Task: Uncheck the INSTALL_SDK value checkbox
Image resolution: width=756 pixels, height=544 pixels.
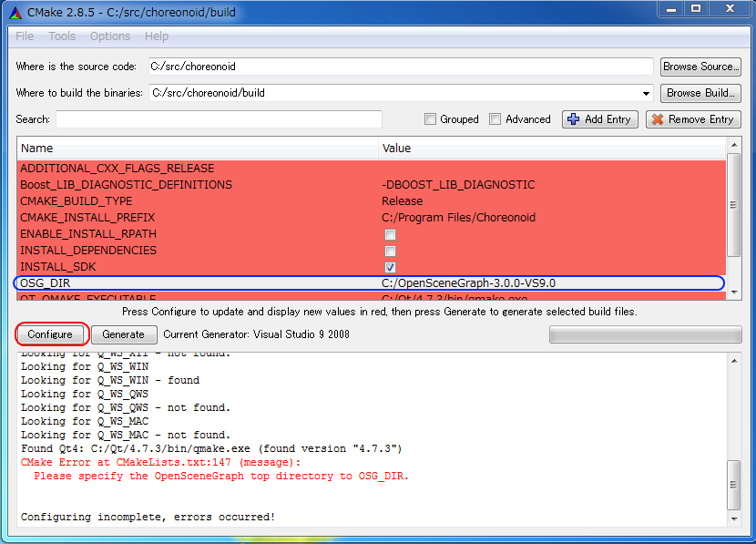Action: tap(390, 267)
